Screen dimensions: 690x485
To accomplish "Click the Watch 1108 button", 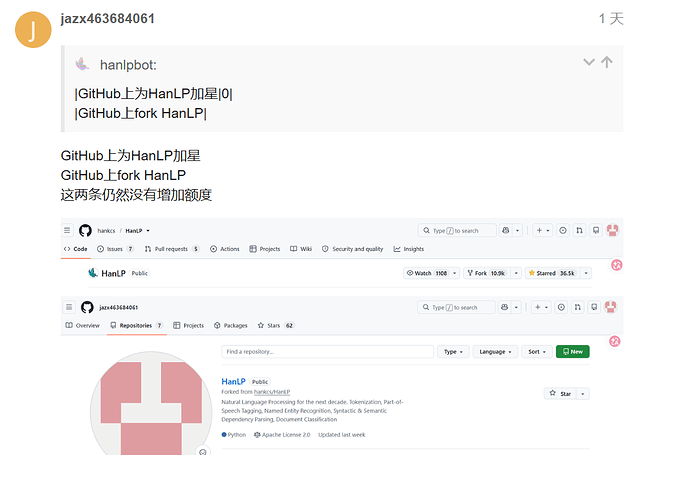I will [426, 273].
